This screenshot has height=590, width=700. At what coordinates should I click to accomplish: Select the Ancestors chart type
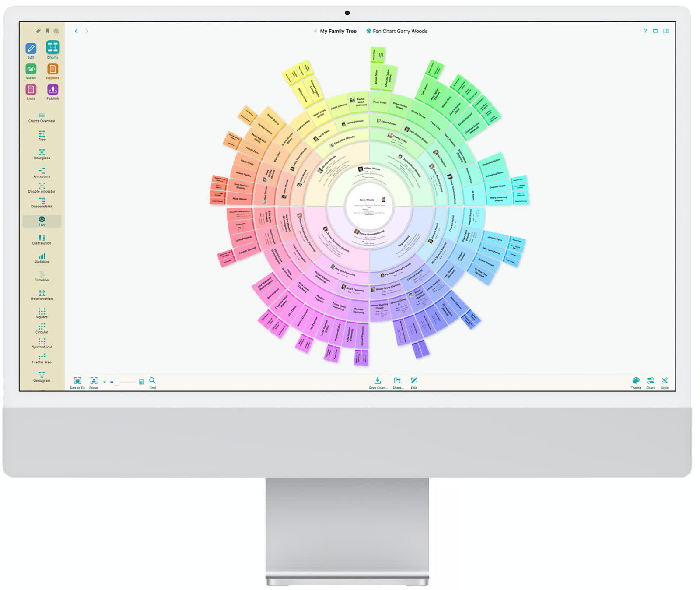(42, 172)
